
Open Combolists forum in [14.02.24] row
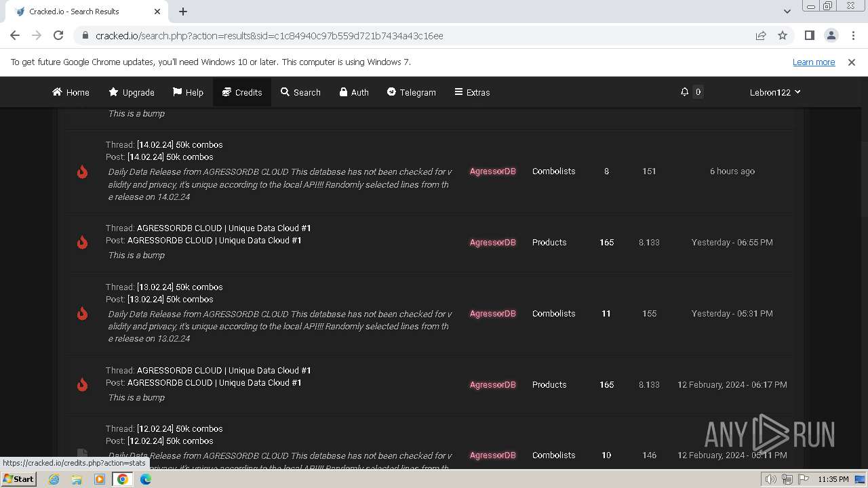pyautogui.click(x=554, y=171)
